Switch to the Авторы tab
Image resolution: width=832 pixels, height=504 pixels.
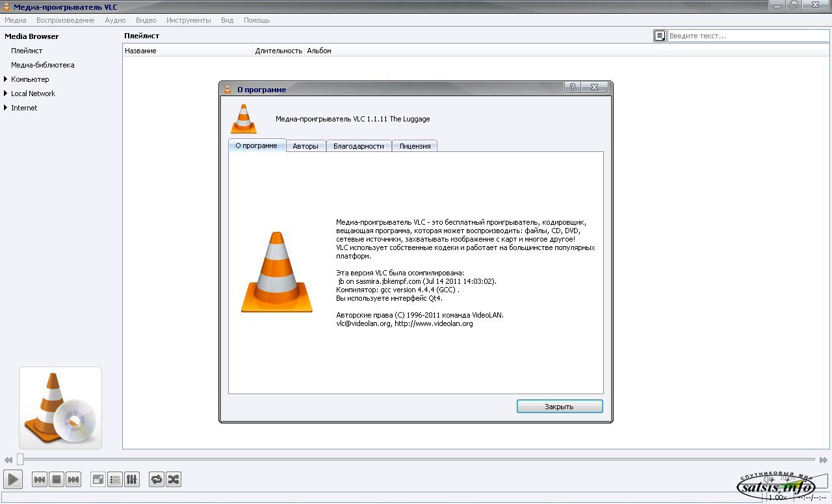(305, 146)
